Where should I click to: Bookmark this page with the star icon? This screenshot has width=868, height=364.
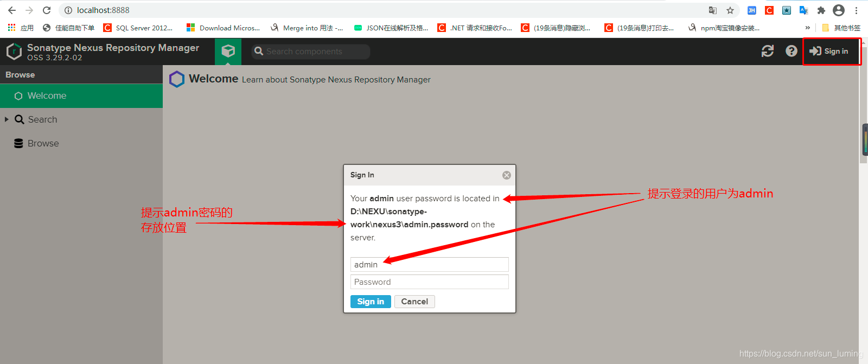point(730,10)
